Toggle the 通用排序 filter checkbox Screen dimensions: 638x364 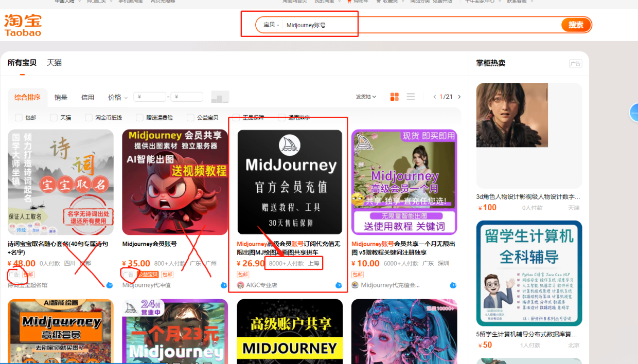coord(281,118)
